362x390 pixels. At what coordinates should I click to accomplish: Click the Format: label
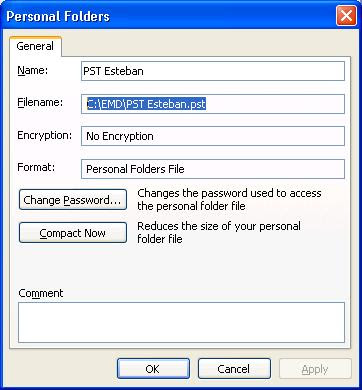36,167
